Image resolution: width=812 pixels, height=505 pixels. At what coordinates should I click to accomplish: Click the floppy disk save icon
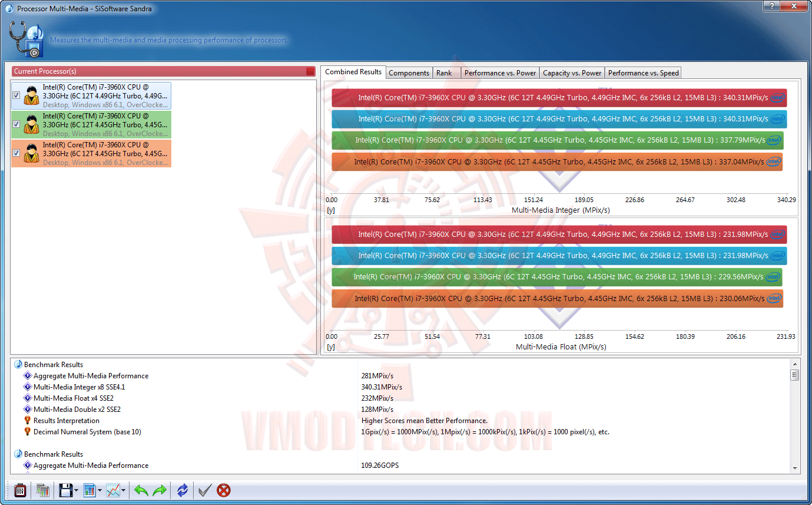point(65,490)
